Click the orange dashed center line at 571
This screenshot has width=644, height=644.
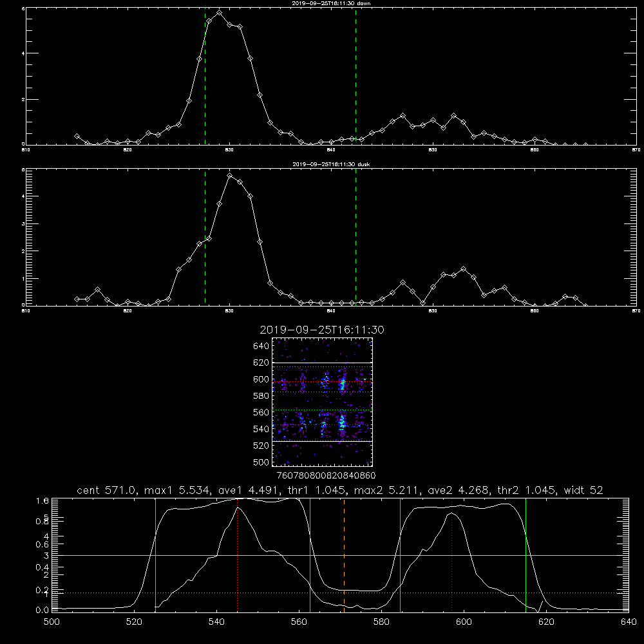(344, 555)
